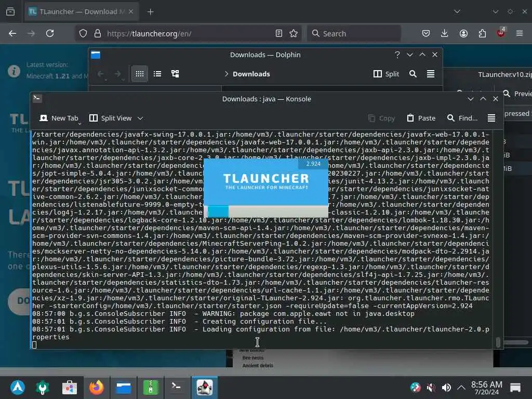Open the archive manager in taskbar

point(151,387)
